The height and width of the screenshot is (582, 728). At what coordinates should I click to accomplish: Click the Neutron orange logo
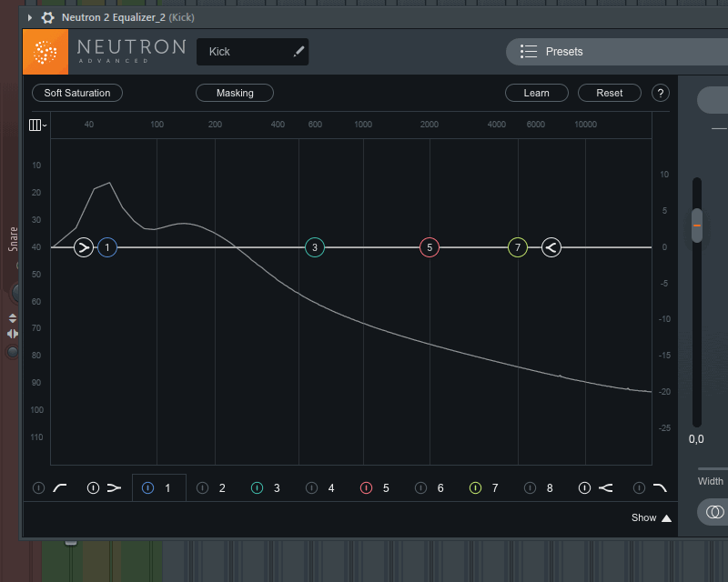click(45, 52)
